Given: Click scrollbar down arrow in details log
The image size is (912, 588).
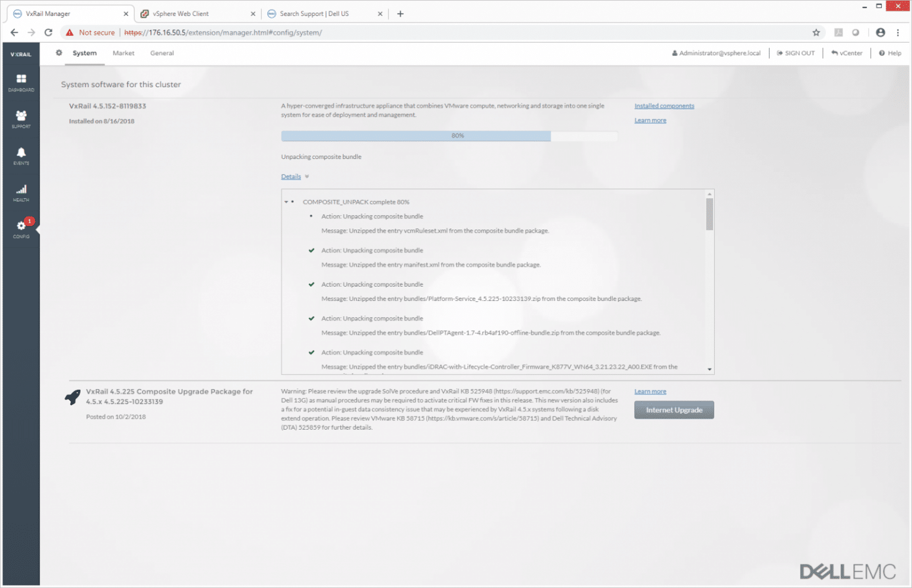Looking at the screenshot, I should [710, 369].
